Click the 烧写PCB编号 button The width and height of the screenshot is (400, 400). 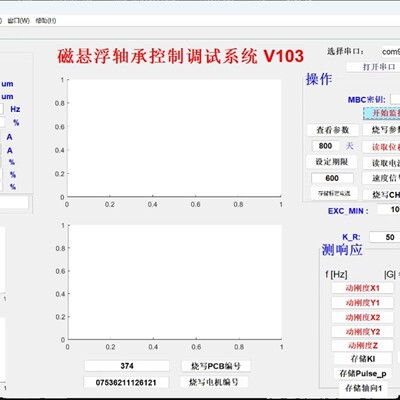pos(216,366)
